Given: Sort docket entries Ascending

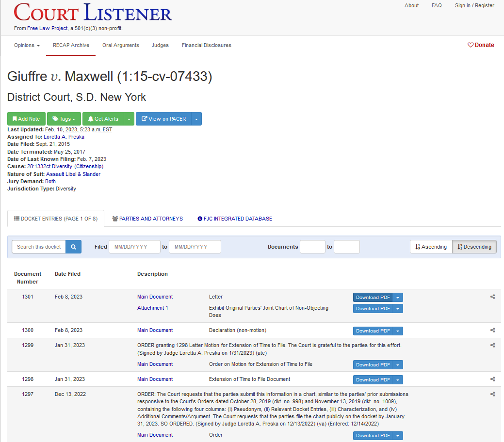Looking at the screenshot, I should tap(431, 247).
